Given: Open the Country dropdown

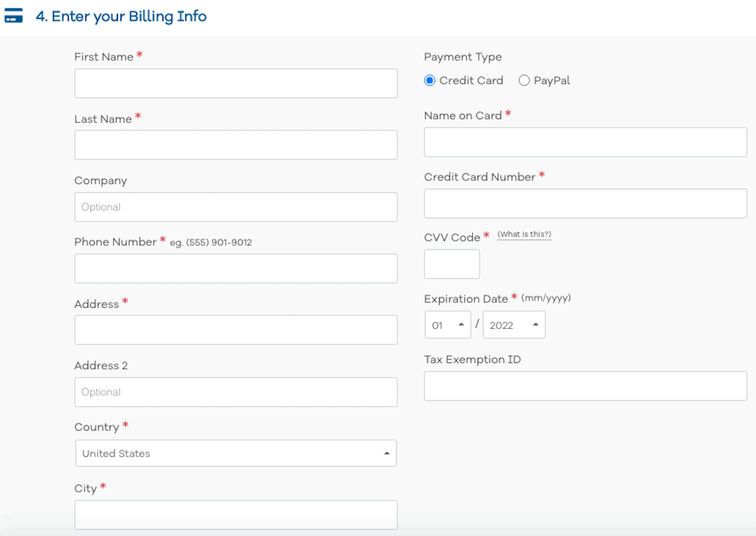Looking at the screenshot, I should (235, 453).
